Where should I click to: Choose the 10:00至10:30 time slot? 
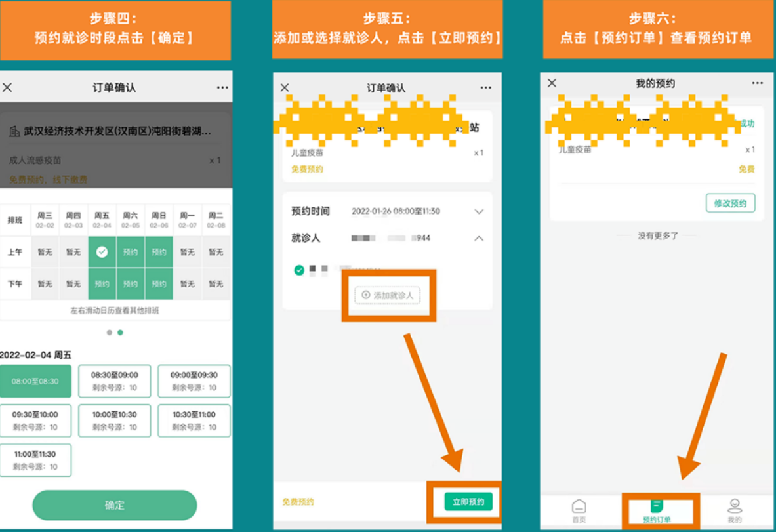click(x=114, y=420)
